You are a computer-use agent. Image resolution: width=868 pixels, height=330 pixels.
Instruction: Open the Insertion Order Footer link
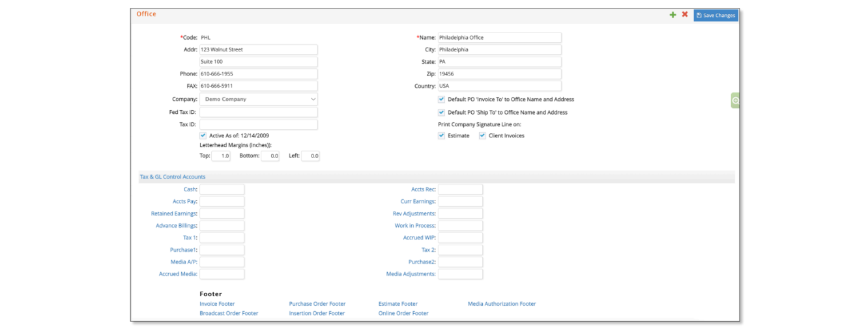coord(317,313)
